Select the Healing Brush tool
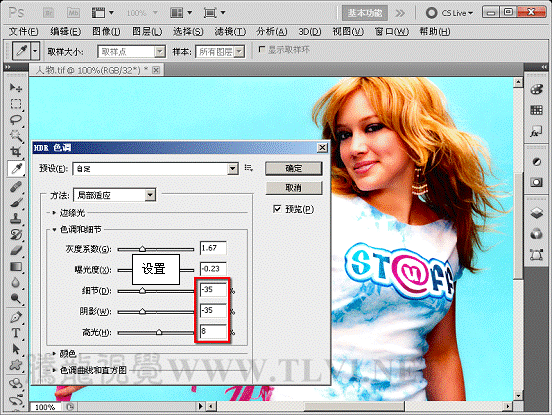Viewport: 552px width, 415px height. coord(15,187)
